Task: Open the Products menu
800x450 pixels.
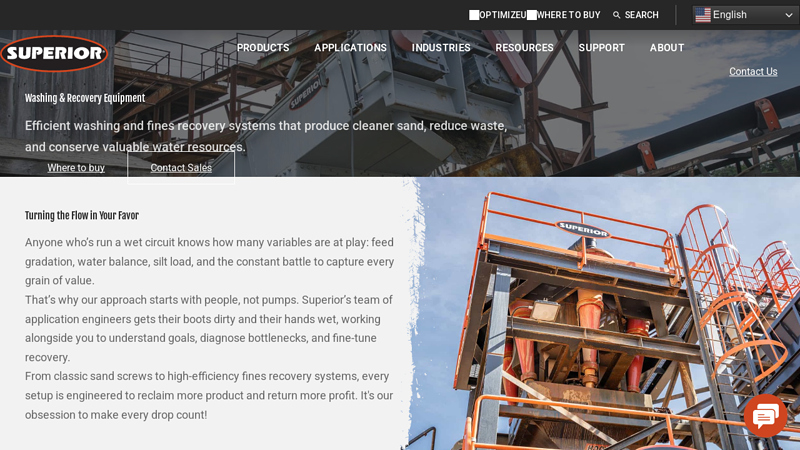Action: click(263, 47)
